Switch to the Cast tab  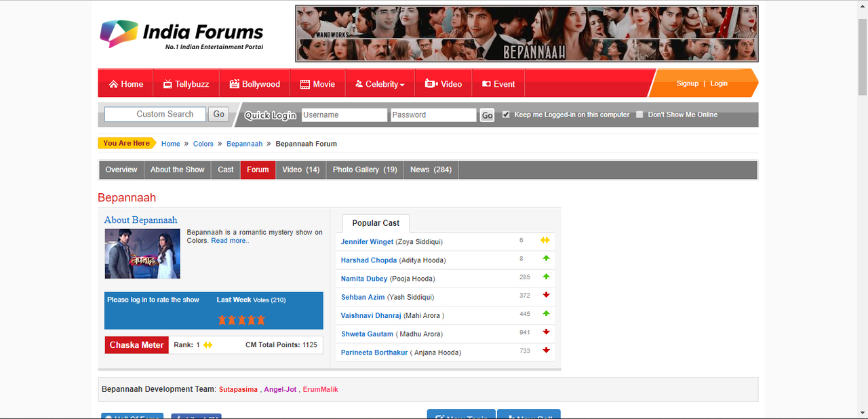pos(226,169)
